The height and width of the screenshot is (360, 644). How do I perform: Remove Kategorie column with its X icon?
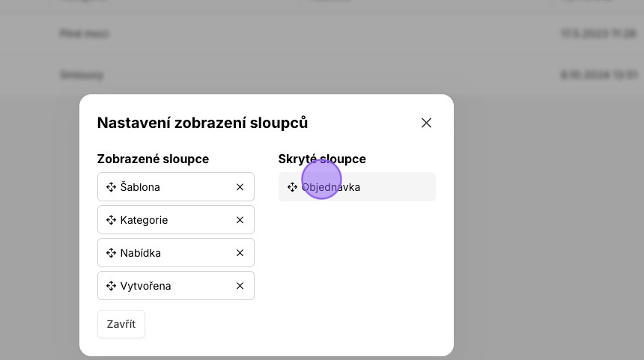click(x=240, y=220)
